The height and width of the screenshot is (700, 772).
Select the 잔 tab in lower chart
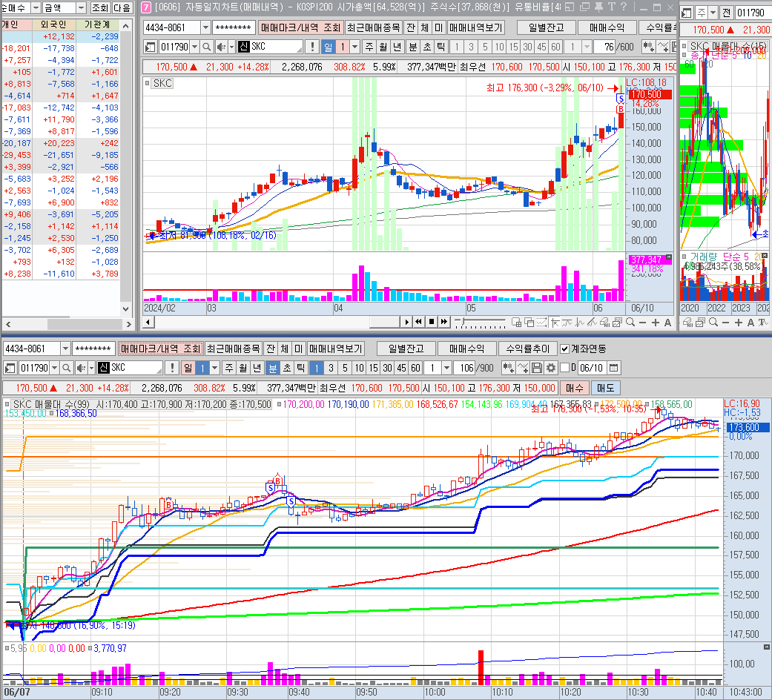point(270,349)
